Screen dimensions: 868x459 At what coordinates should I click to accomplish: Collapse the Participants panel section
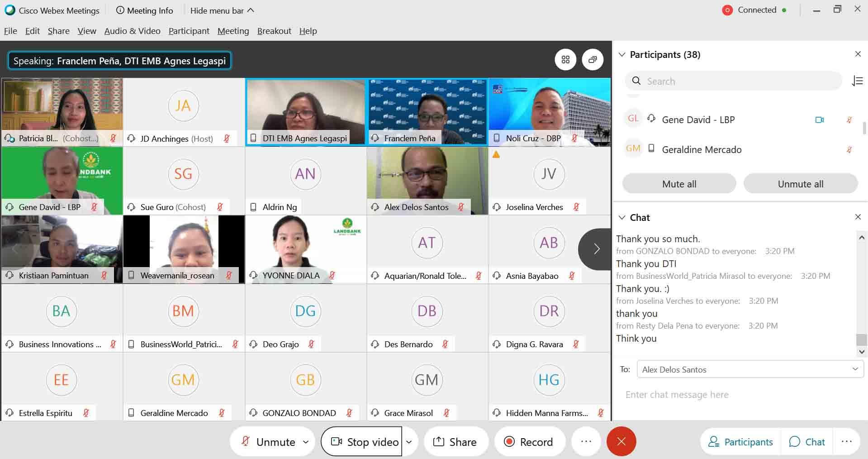pos(622,54)
